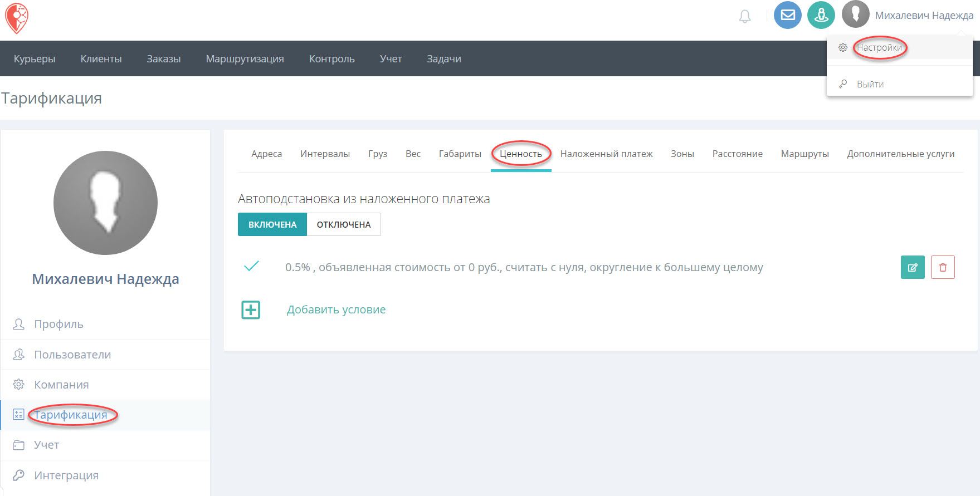
Task: Switch to the Вес tab
Action: [x=413, y=154]
